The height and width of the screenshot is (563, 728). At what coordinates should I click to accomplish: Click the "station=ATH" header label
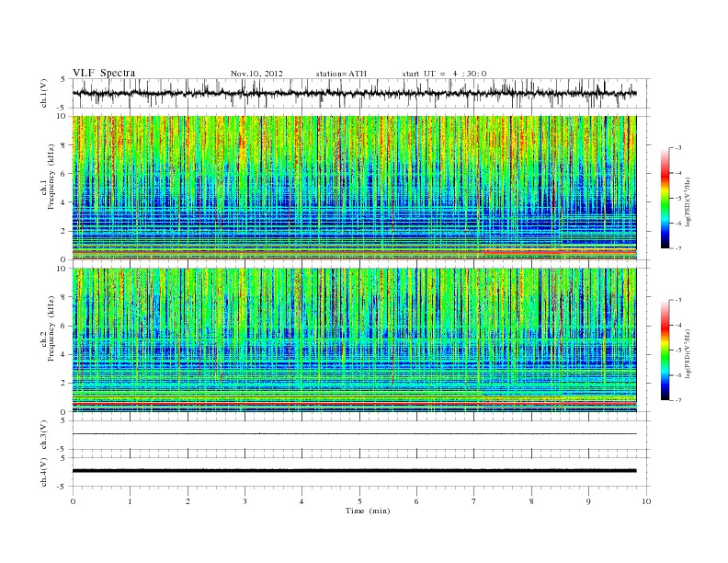(341, 74)
